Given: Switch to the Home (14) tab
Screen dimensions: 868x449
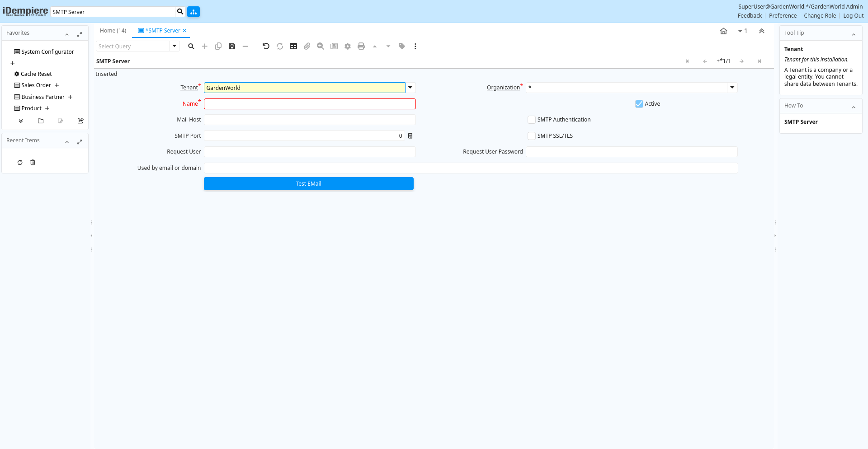Looking at the screenshot, I should [x=113, y=31].
